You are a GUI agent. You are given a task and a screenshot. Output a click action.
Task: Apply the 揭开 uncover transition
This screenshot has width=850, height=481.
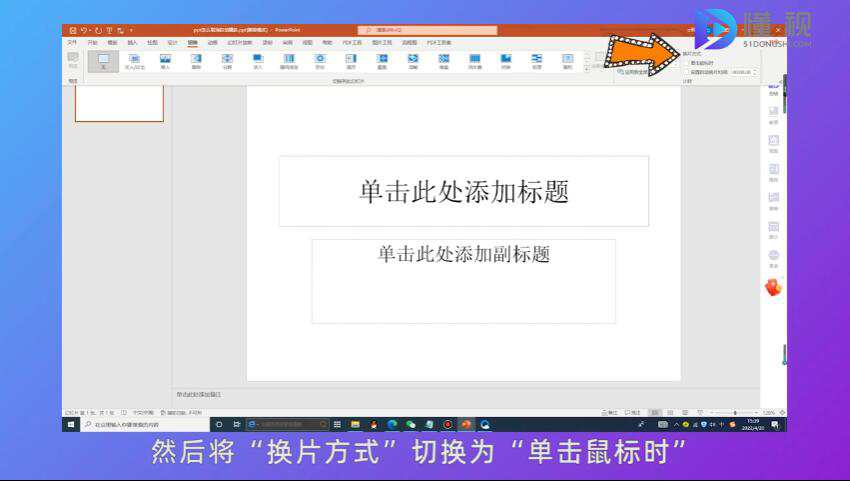point(351,61)
